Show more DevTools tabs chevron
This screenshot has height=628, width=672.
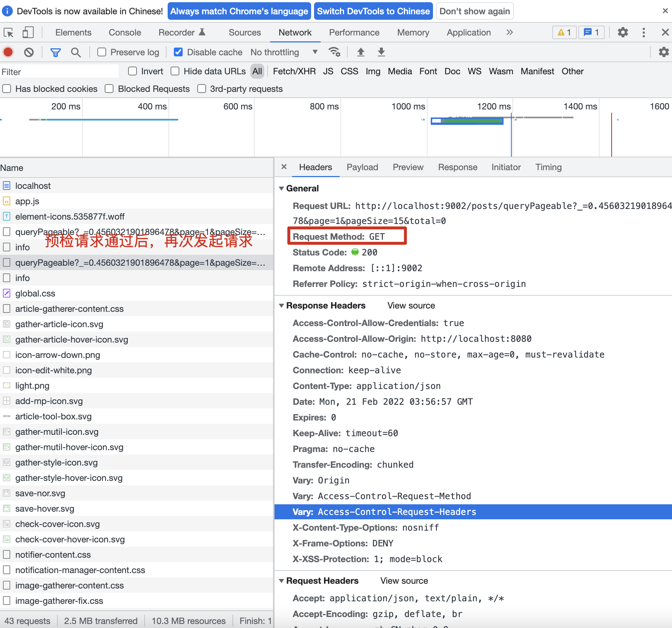[509, 33]
